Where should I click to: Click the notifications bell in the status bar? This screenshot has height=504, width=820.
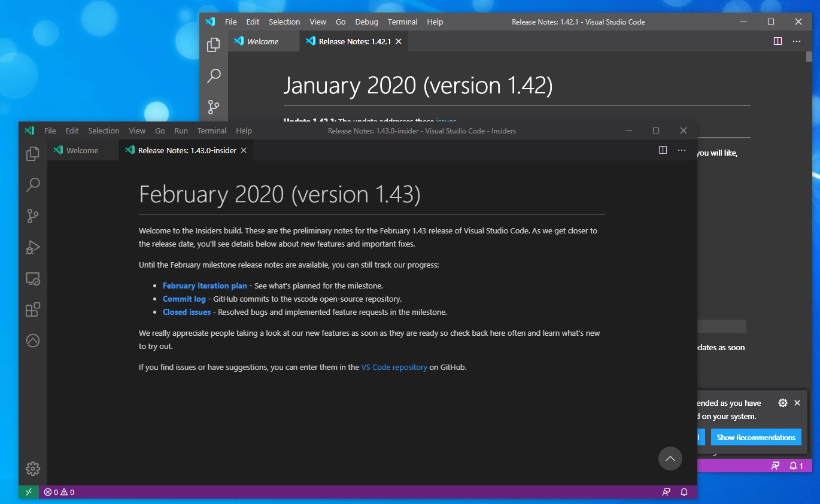(684, 491)
